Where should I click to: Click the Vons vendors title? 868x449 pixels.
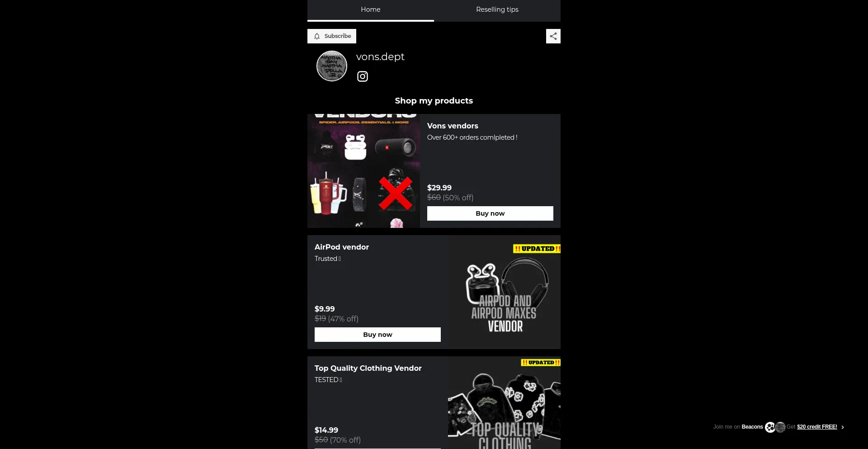pyautogui.click(x=453, y=126)
